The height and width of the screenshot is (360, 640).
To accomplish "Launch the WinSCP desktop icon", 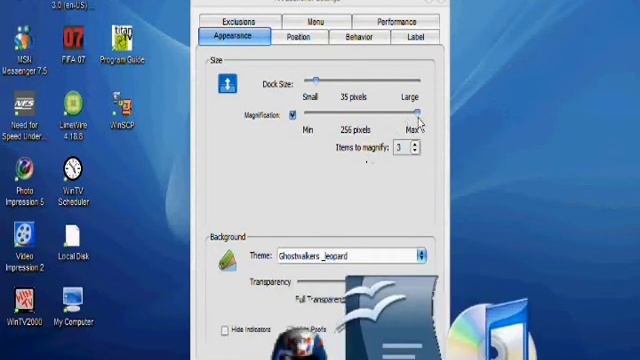I will tap(122, 104).
